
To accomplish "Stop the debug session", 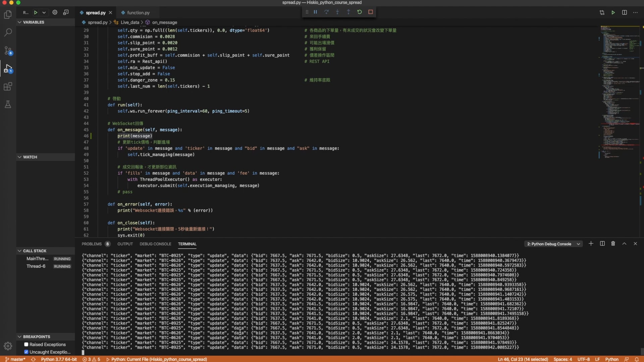I will tap(370, 12).
